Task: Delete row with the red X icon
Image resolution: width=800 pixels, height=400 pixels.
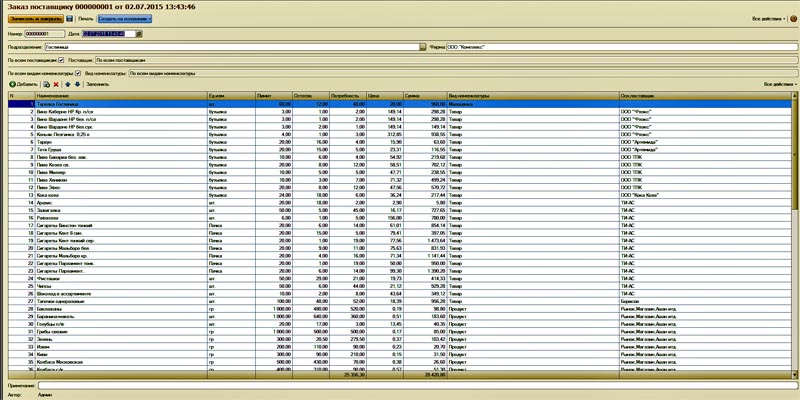Action: (56, 84)
